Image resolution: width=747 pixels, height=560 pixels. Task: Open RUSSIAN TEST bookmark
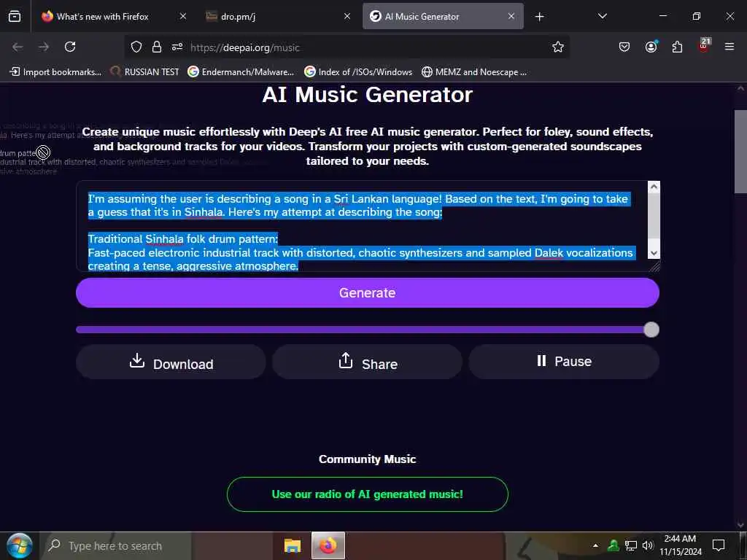pyautogui.click(x=145, y=72)
